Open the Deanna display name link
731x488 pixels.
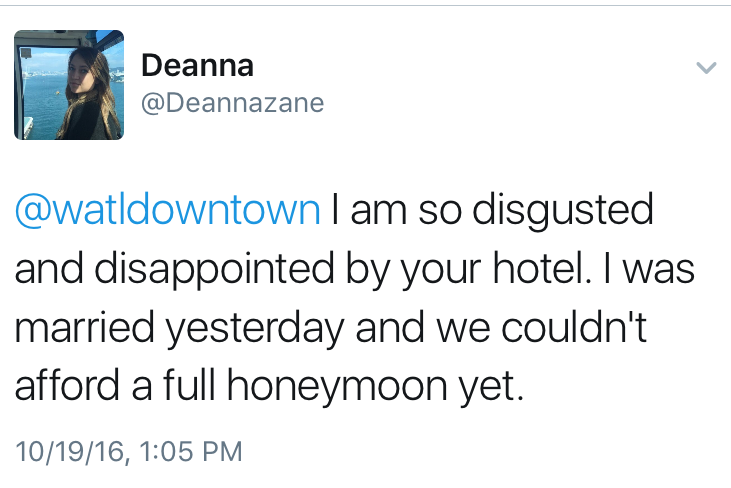(x=197, y=66)
